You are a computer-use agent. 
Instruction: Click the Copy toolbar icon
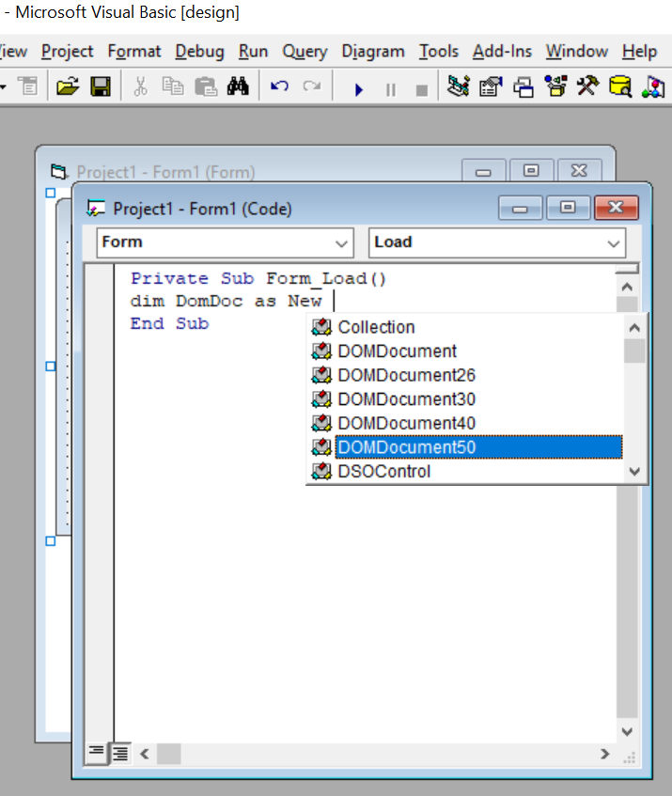click(173, 86)
